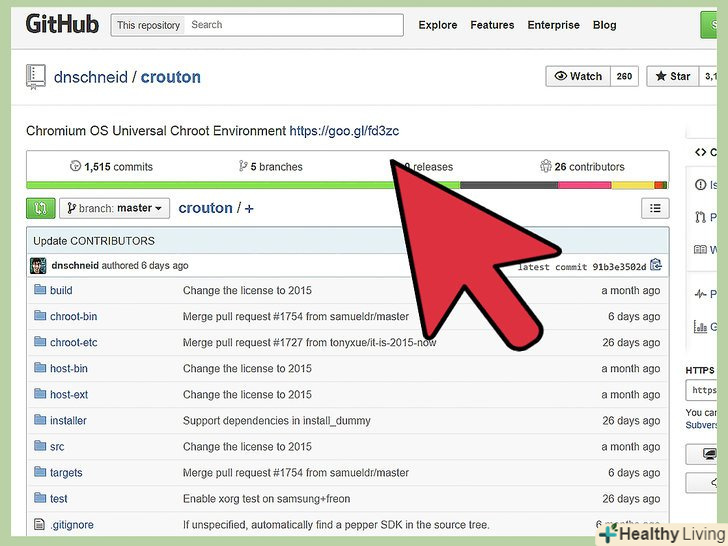This screenshot has width=728, height=546.
Task: Click the repository book icon
Action: 36,77
